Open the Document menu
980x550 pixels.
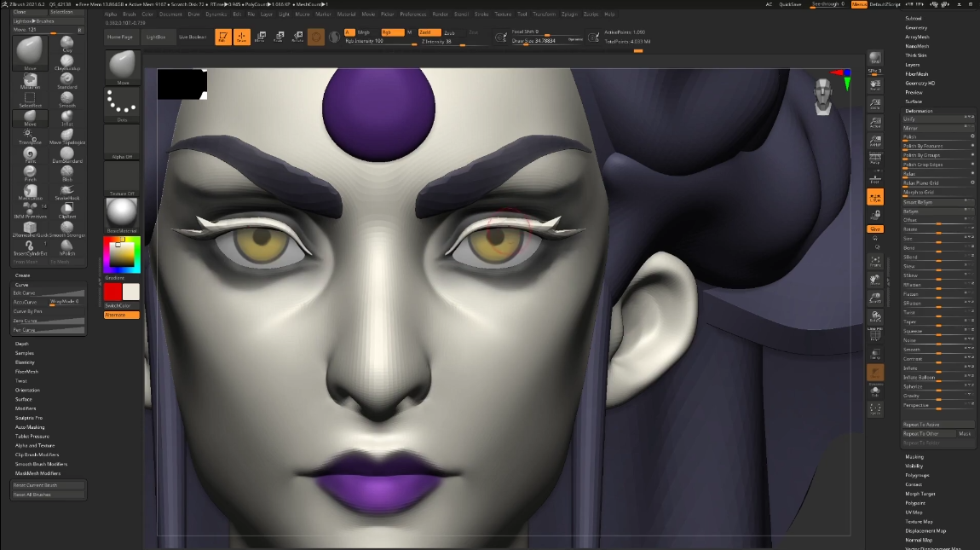click(170, 14)
